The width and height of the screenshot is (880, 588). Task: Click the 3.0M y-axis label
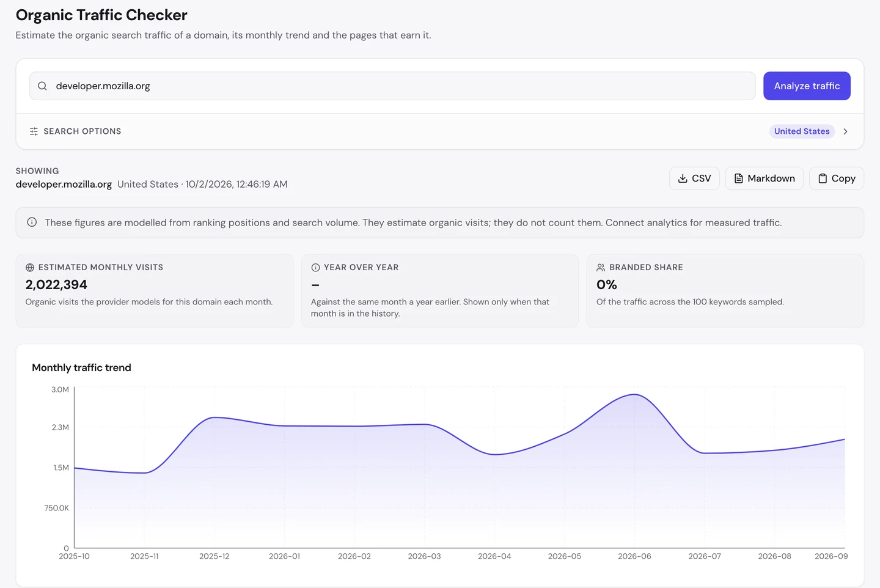pyautogui.click(x=60, y=389)
